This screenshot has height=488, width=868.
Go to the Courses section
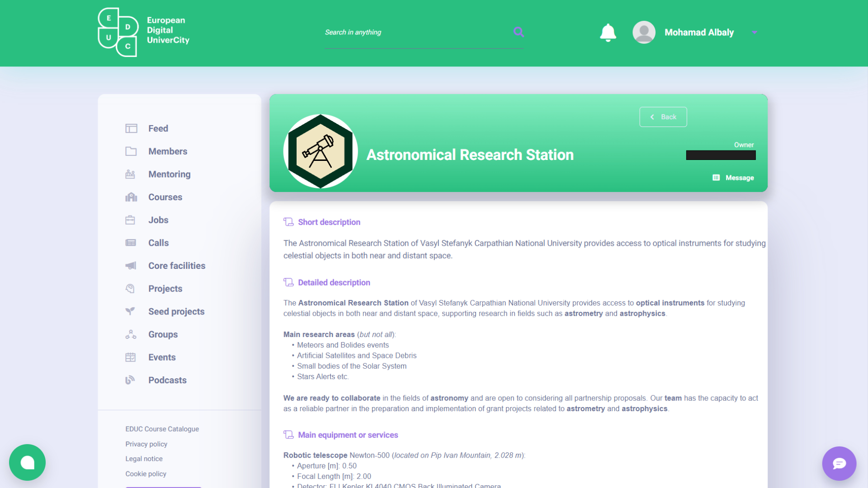coord(165,197)
